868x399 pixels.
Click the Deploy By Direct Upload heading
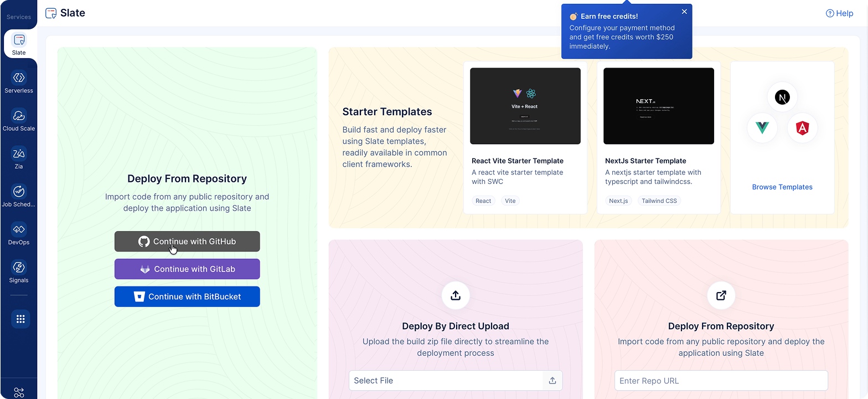[x=456, y=326]
